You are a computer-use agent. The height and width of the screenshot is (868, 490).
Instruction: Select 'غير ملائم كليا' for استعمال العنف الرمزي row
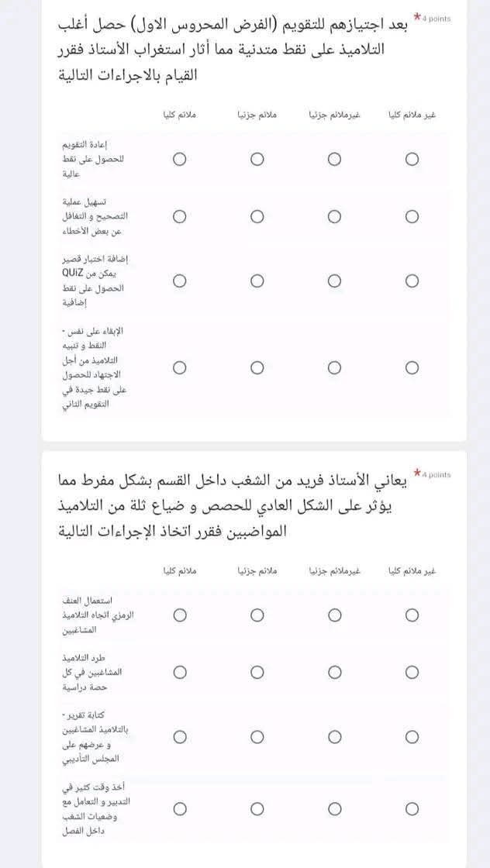[412, 615]
